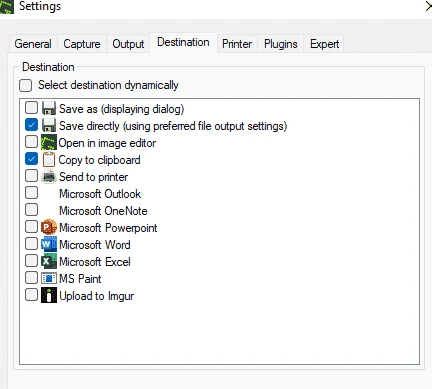The width and height of the screenshot is (432, 389).
Task: Tick the Microsoft Powerpoint checkbox
Action: [x=31, y=227]
